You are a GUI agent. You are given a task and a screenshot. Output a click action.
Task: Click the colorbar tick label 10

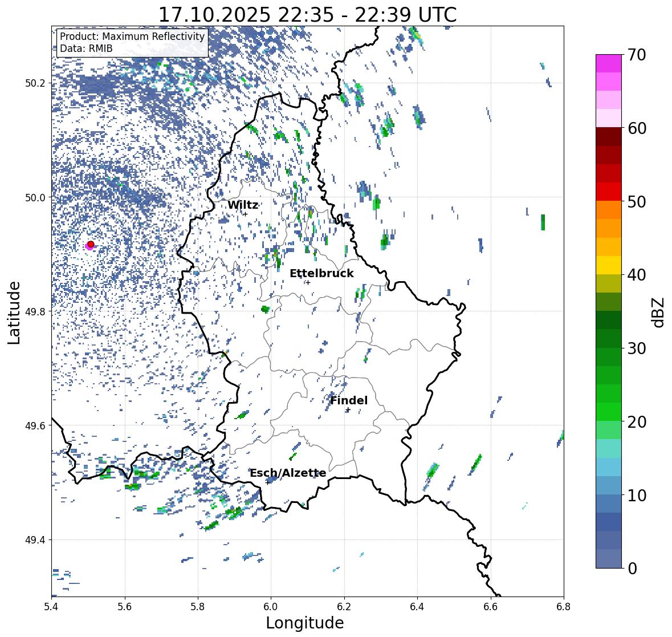tap(637, 494)
